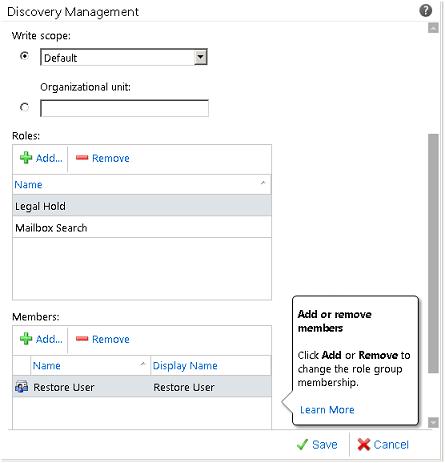Click red minus Remove icon under Roles
Viewport: 445px width, 463px height.
coord(82,157)
